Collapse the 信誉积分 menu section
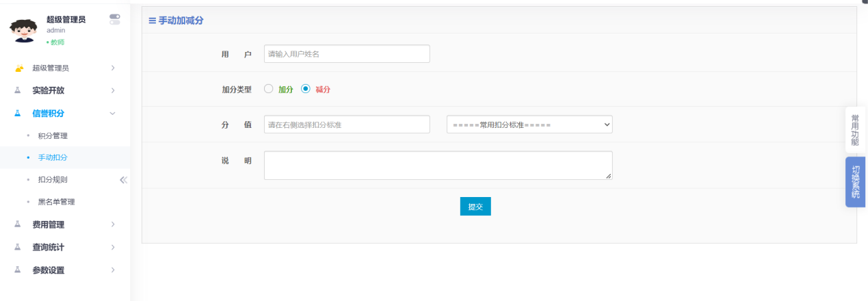 point(113,114)
